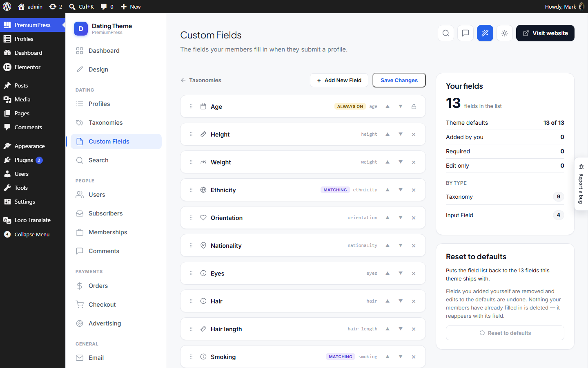Delete the Weight field
Screen dimensions: 588x368
pos(414,162)
